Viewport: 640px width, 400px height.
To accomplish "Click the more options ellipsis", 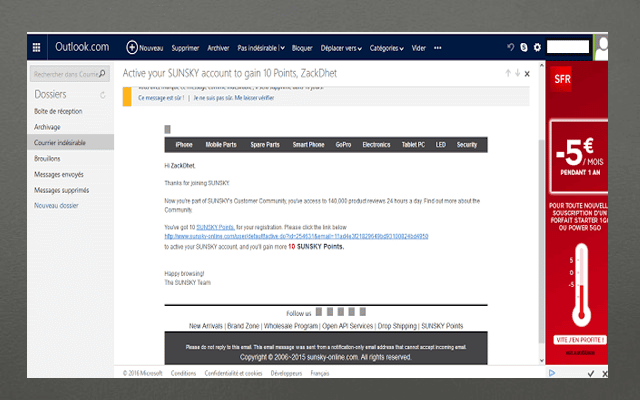I will click(x=438, y=48).
